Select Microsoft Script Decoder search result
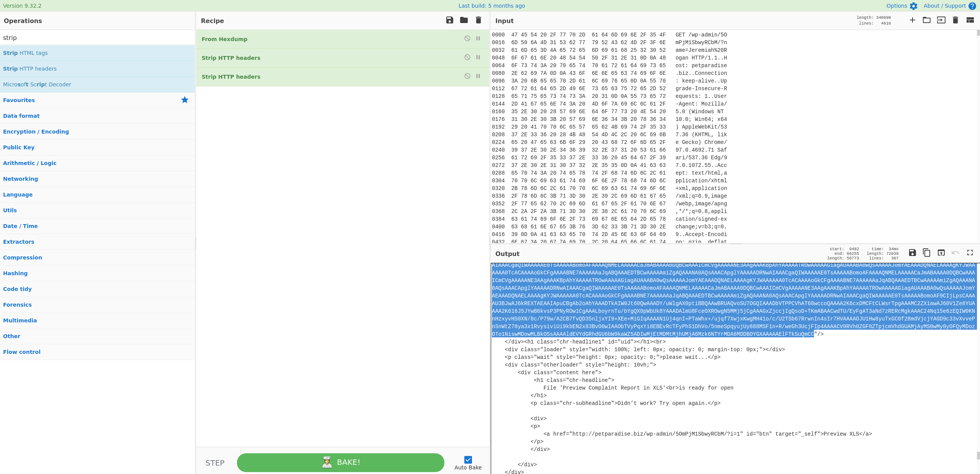The image size is (980, 474). click(97, 84)
